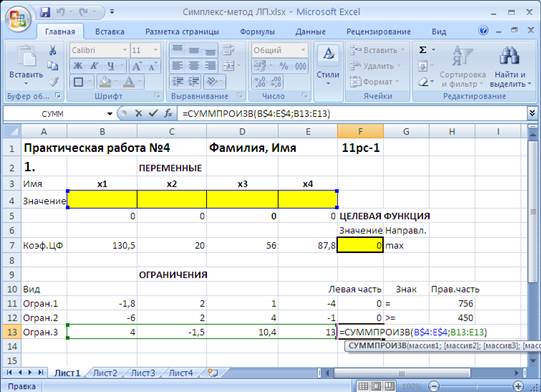541x392 pixels.
Task: Click the Borders icon
Action: (x=78, y=82)
